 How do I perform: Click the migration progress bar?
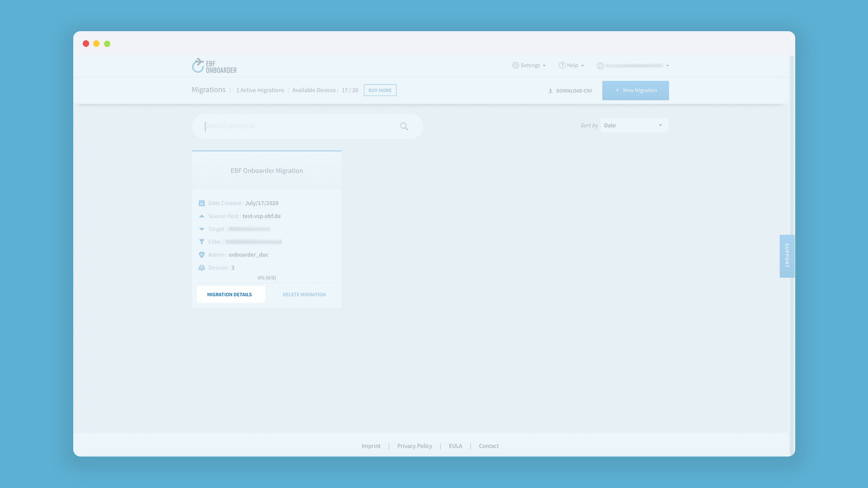click(267, 283)
